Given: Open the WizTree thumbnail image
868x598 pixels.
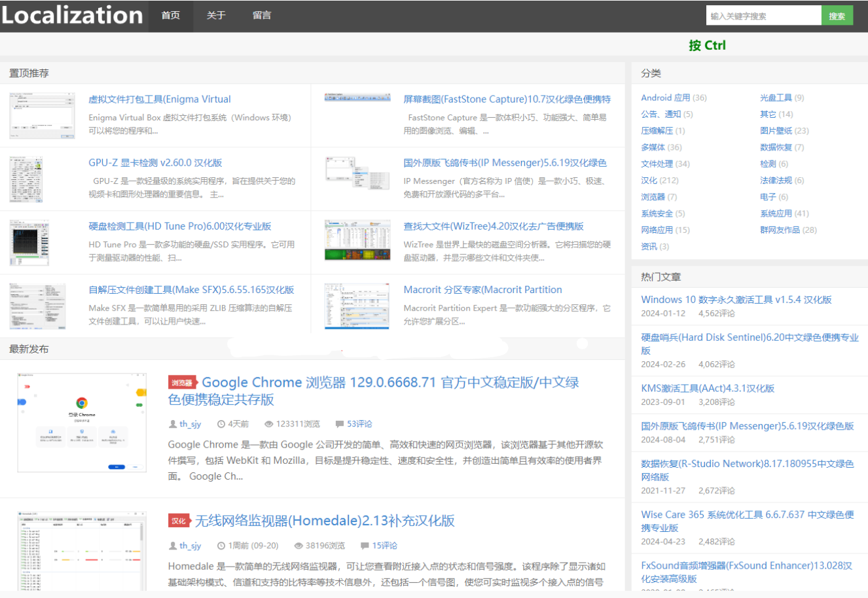Looking at the screenshot, I should pyautogui.click(x=357, y=241).
